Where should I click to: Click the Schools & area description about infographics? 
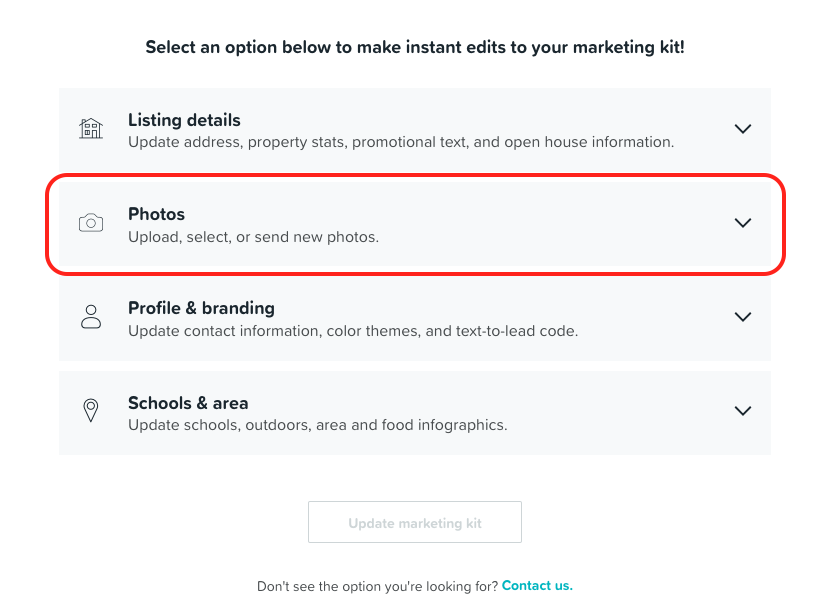[318, 425]
